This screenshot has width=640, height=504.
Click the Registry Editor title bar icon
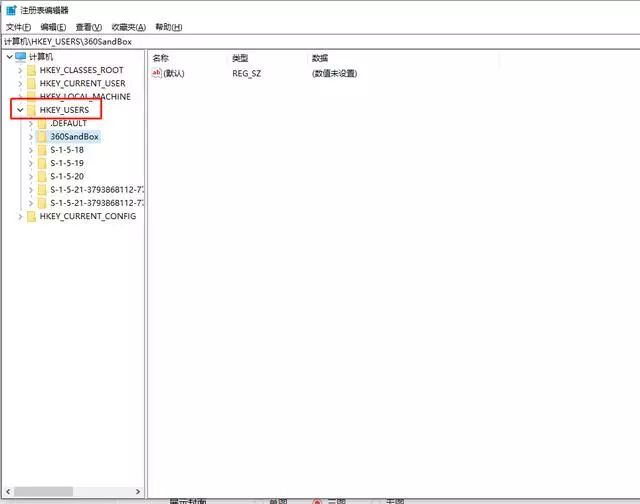coord(11,10)
